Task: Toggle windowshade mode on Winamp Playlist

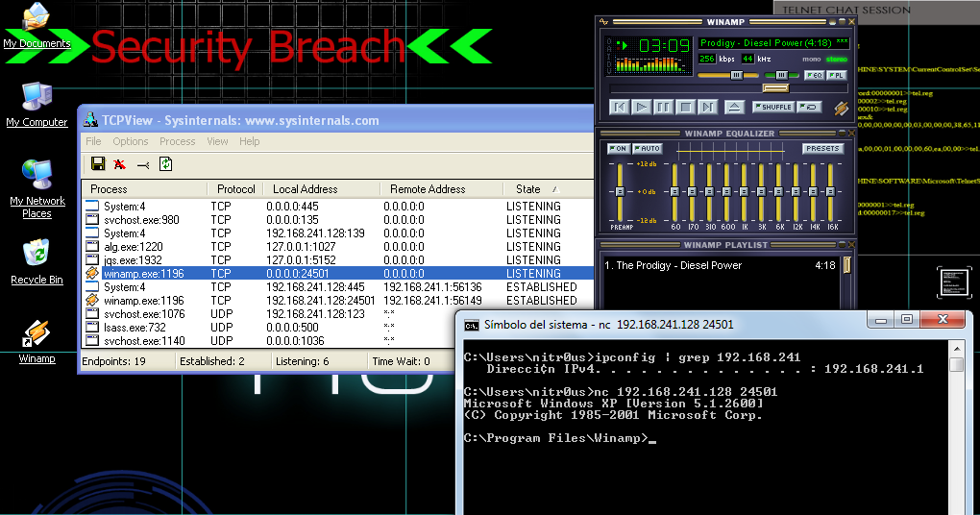Action: coord(842,244)
